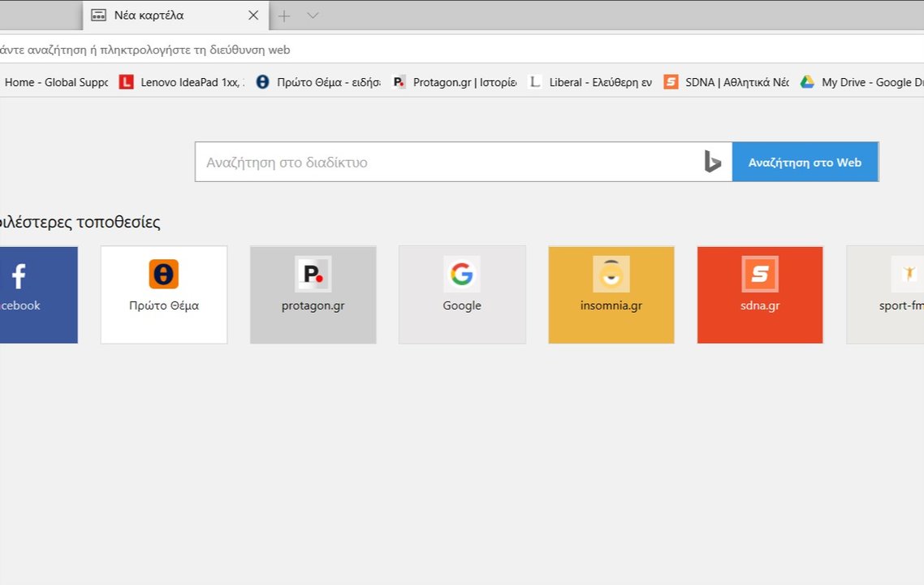
Task: Click the Lenovo red L favicon
Action: tap(126, 83)
